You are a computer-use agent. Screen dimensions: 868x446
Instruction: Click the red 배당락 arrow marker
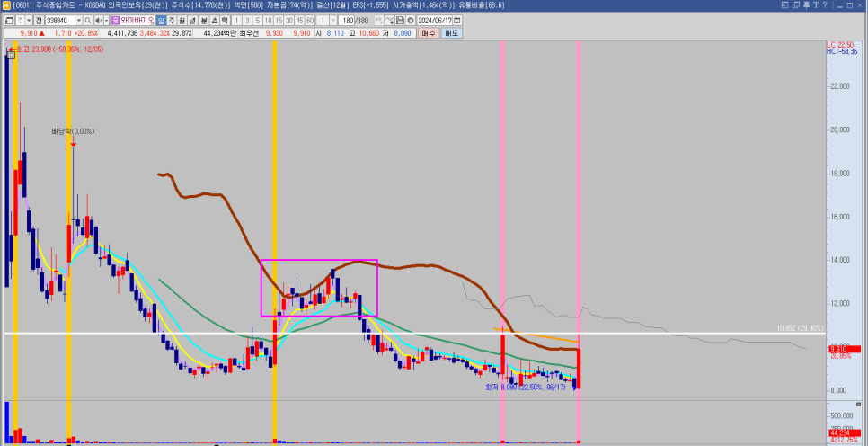point(73,142)
